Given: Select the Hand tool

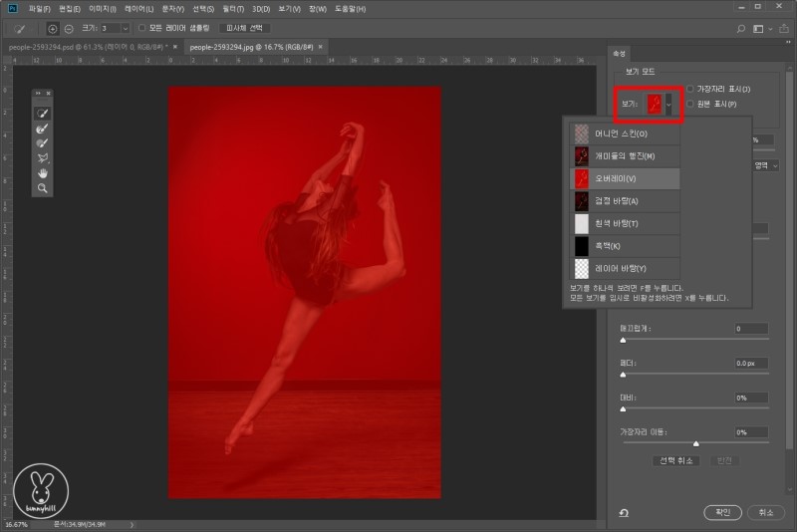Looking at the screenshot, I should click(x=43, y=172).
